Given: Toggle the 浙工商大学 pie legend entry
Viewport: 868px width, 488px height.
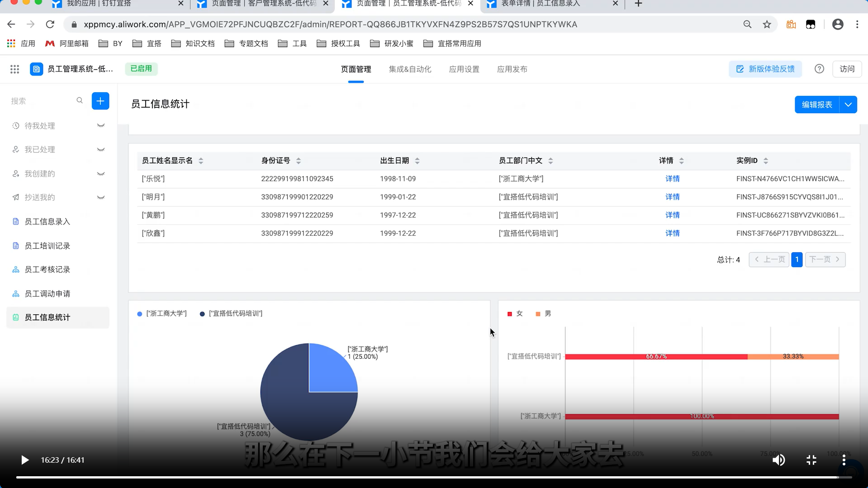Looking at the screenshot, I should (x=162, y=313).
